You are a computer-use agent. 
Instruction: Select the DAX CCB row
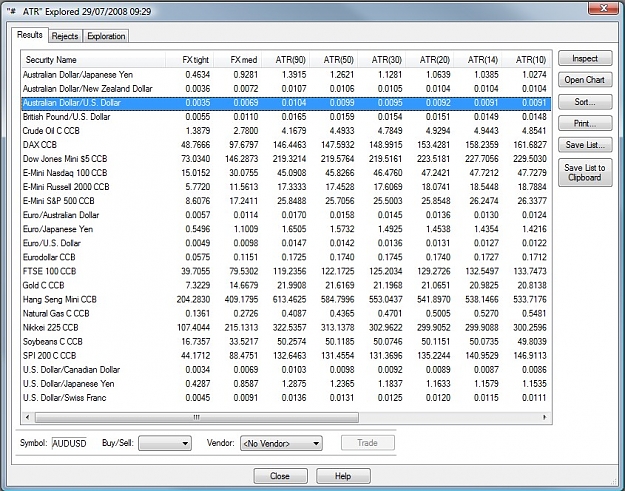(x=286, y=145)
